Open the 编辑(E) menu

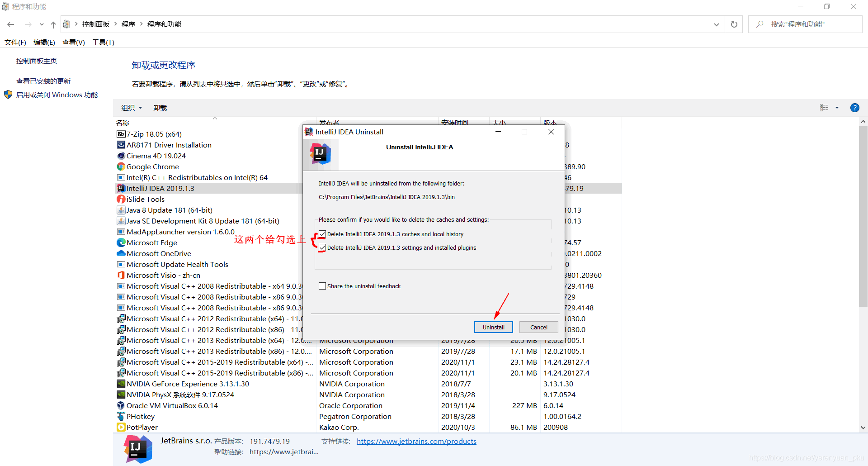pyautogui.click(x=44, y=42)
